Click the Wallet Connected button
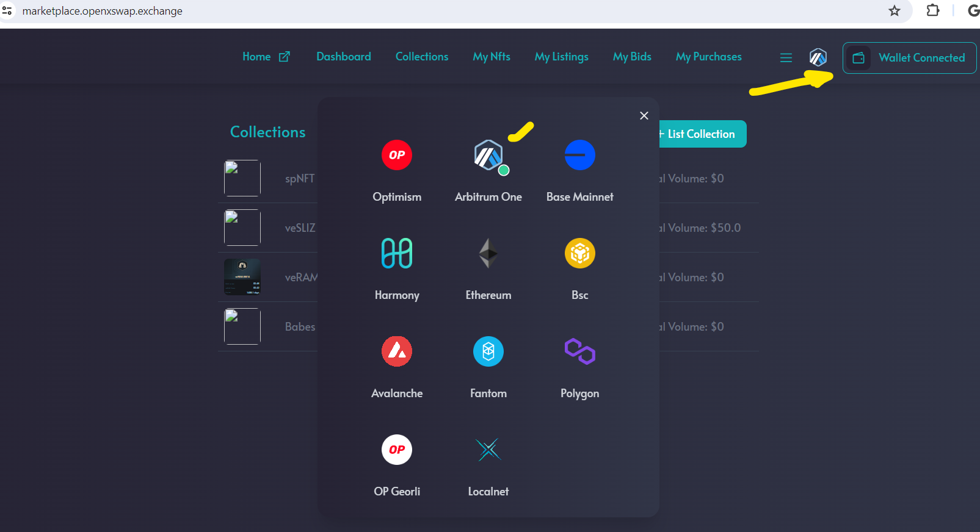Screen dimensions: 980x532 click(x=909, y=58)
